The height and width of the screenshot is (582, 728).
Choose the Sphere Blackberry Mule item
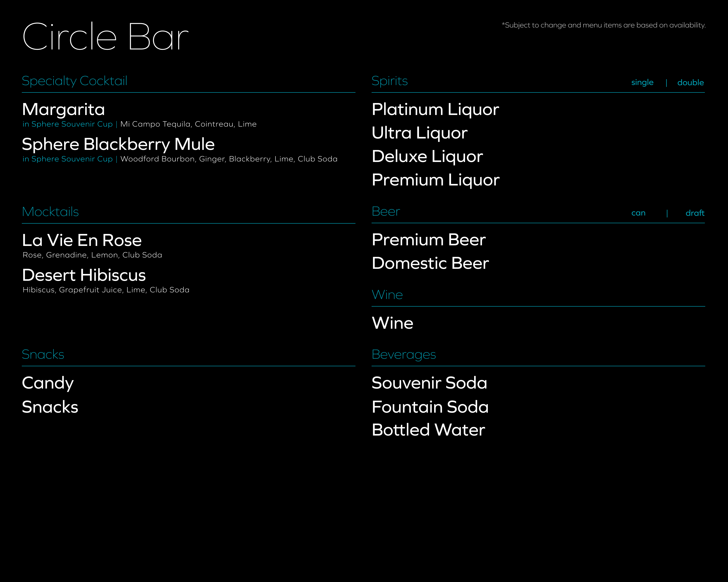(x=118, y=144)
